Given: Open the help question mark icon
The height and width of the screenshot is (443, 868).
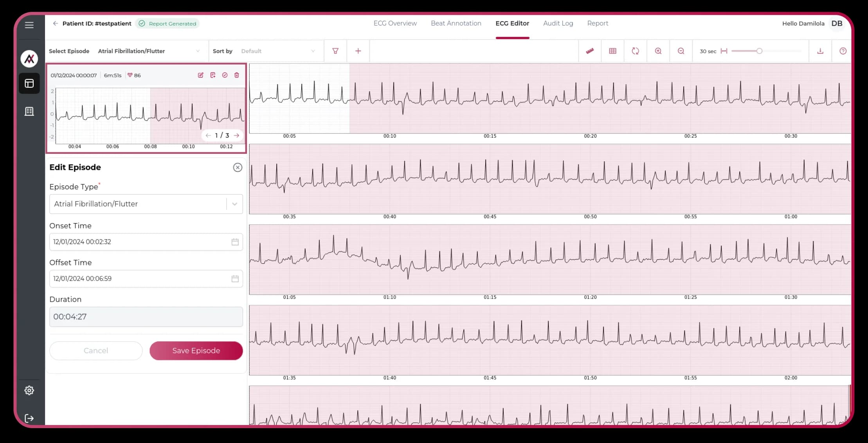Looking at the screenshot, I should click(x=843, y=51).
